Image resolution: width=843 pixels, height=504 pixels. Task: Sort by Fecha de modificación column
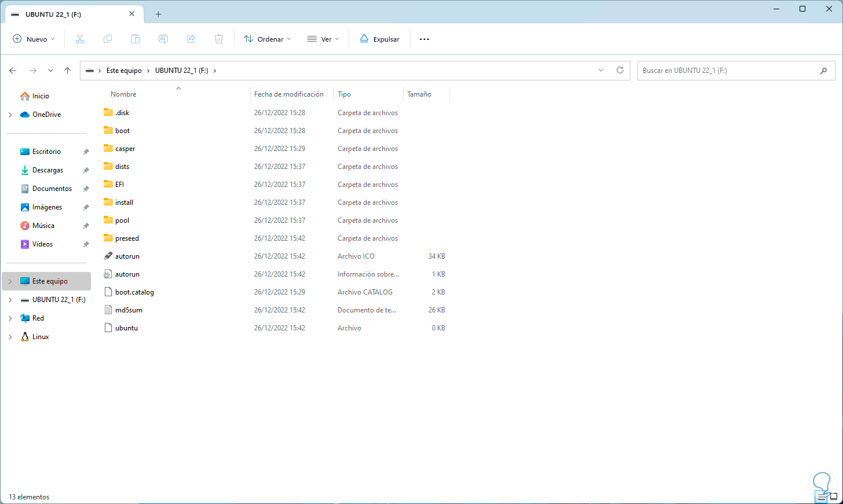point(289,94)
